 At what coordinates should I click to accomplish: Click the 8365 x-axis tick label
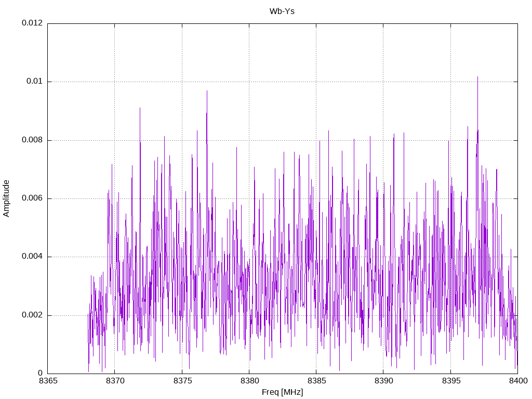pyautogui.click(x=48, y=381)
